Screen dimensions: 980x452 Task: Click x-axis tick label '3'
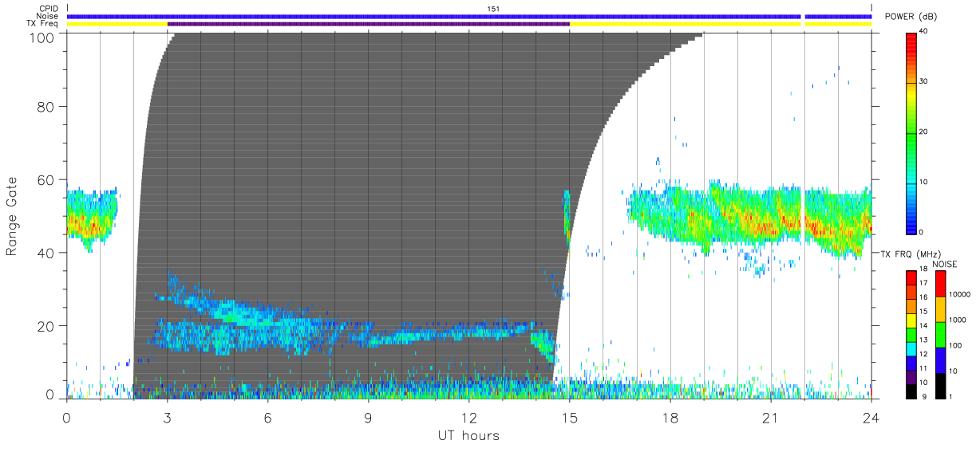(167, 418)
